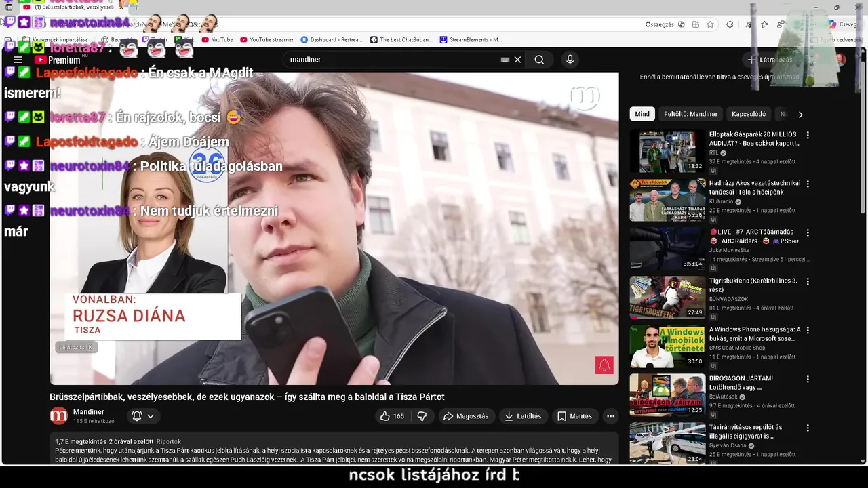Open more actions three-dot menu under video
Viewport: 868px width, 488px height.
[x=610, y=416]
